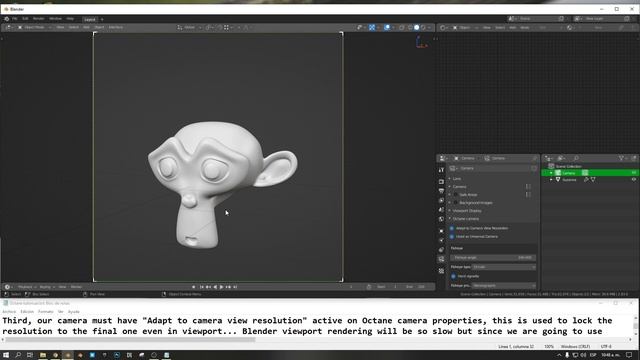
Task: Expand the Suzanne row in outliner
Action: coord(551,180)
